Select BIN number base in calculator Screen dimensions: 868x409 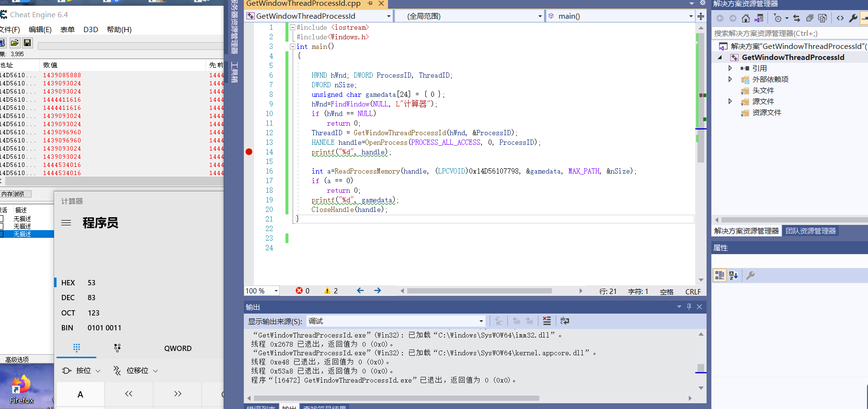(x=68, y=328)
